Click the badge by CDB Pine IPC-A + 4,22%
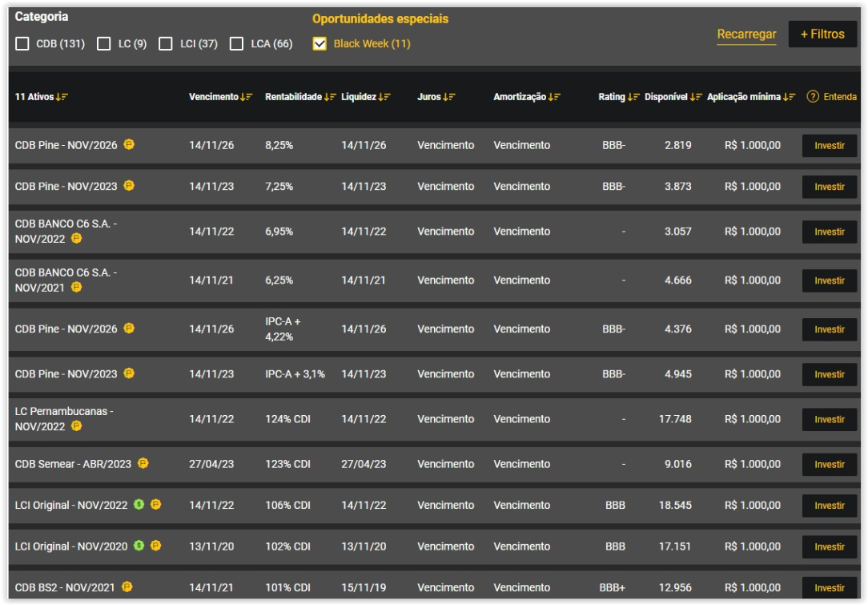This screenshot has width=868, height=605. (129, 329)
